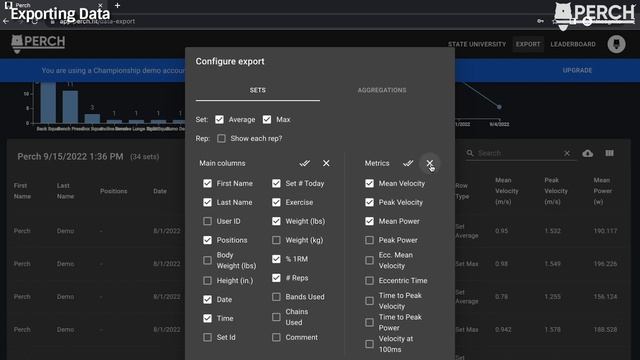Click the last data point on line chart
The image size is (640, 360).
(x=499, y=107)
